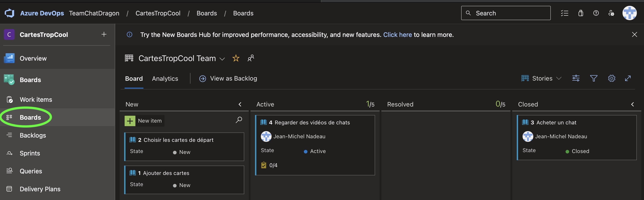The height and width of the screenshot is (200, 644).
Task: Open card 'Ajouter des cartes'
Action: 166,173
